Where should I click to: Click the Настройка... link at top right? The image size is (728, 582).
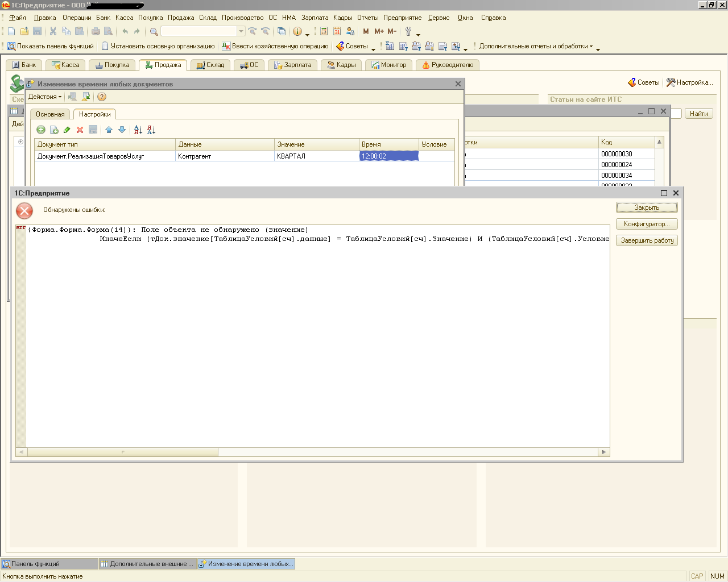[x=689, y=82]
